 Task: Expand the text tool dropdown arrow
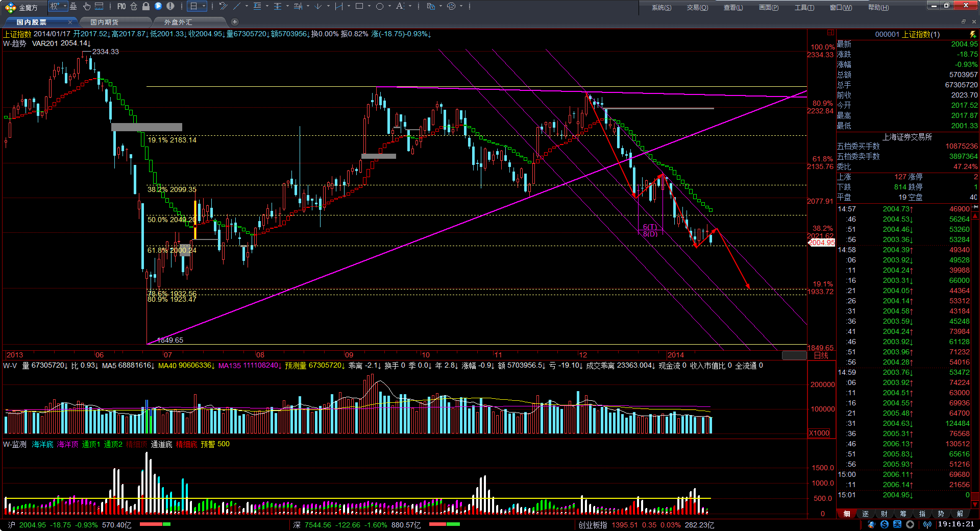[x=410, y=7]
